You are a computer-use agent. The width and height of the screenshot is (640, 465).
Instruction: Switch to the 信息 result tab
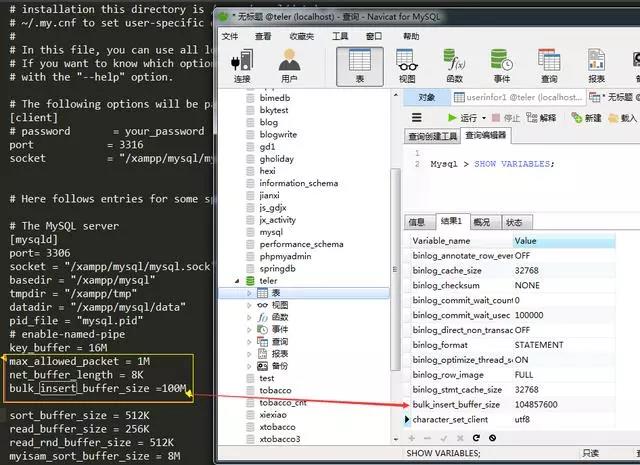417,222
